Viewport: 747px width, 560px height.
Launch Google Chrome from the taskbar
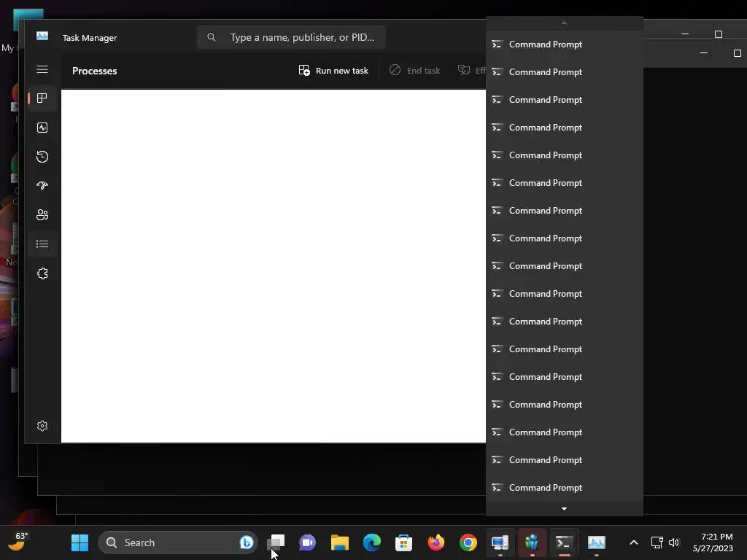tap(468, 542)
